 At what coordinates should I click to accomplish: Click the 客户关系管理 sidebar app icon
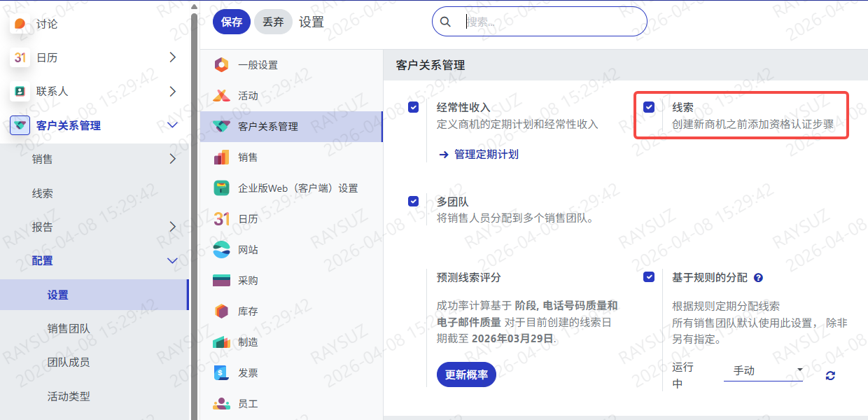click(x=20, y=125)
